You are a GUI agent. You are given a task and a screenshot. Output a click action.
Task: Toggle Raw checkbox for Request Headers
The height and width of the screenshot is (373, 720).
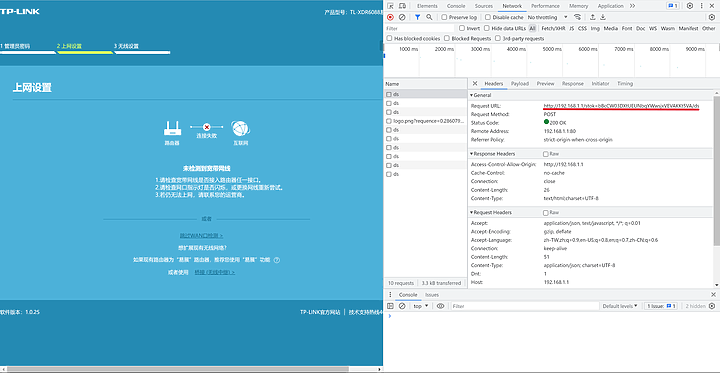[x=546, y=213]
